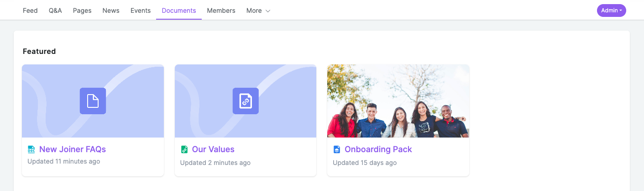The image size is (644, 191).
Task: Open the Q&A tab
Action: (x=55, y=11)
